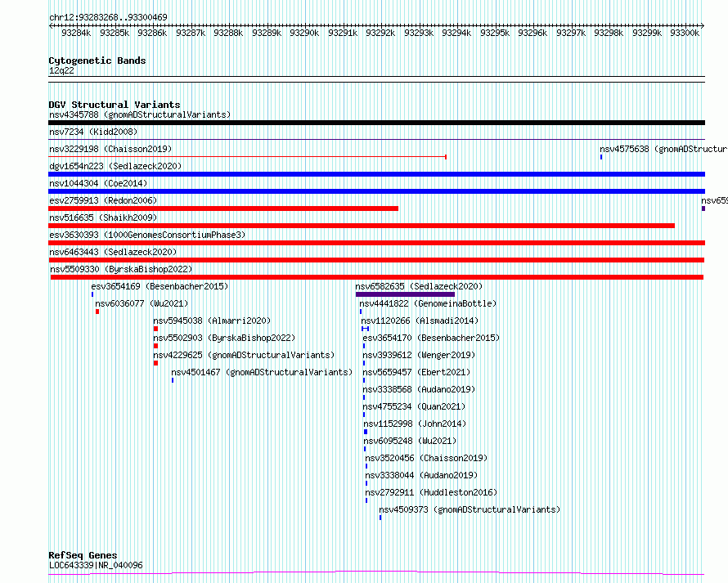Click the dgv1654n223 (Sedlazeck2020) blue bar

pos(376,174)
